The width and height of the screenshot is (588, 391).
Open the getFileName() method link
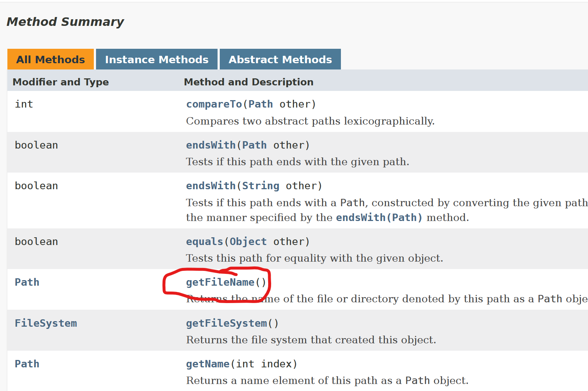(x=220, y=282)
